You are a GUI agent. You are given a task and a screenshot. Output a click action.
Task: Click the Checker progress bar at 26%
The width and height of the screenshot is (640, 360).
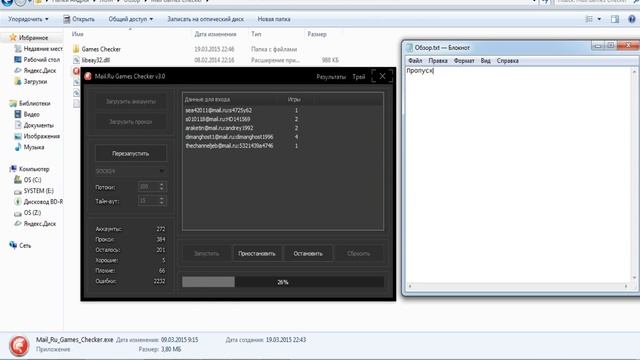point(283,282)
